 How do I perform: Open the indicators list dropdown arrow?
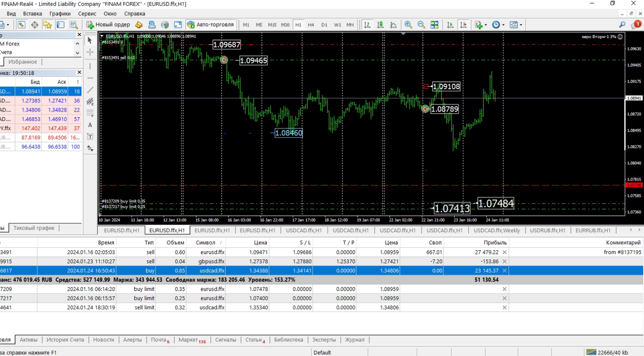[x=486, y=24]
